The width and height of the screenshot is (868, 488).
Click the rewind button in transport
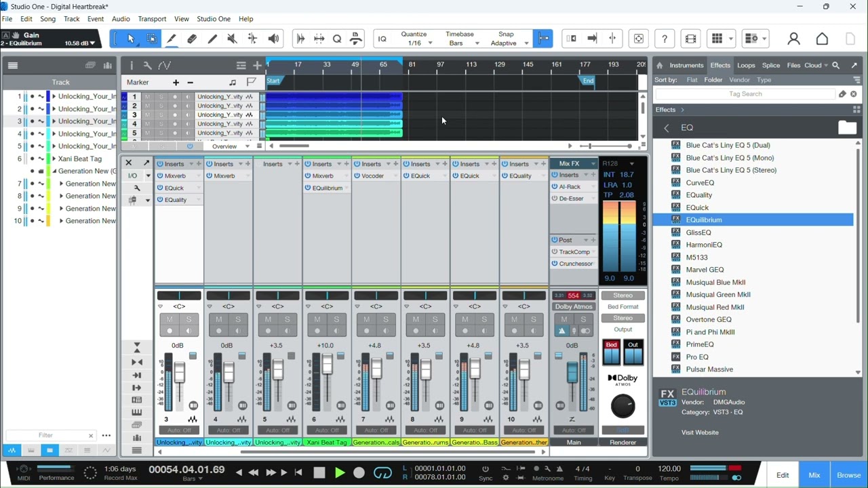click(254, 473)
